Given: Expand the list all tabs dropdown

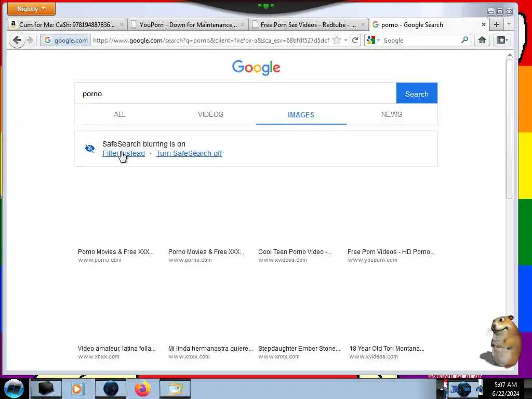Looking at the screenshot, I should [509, 24].
